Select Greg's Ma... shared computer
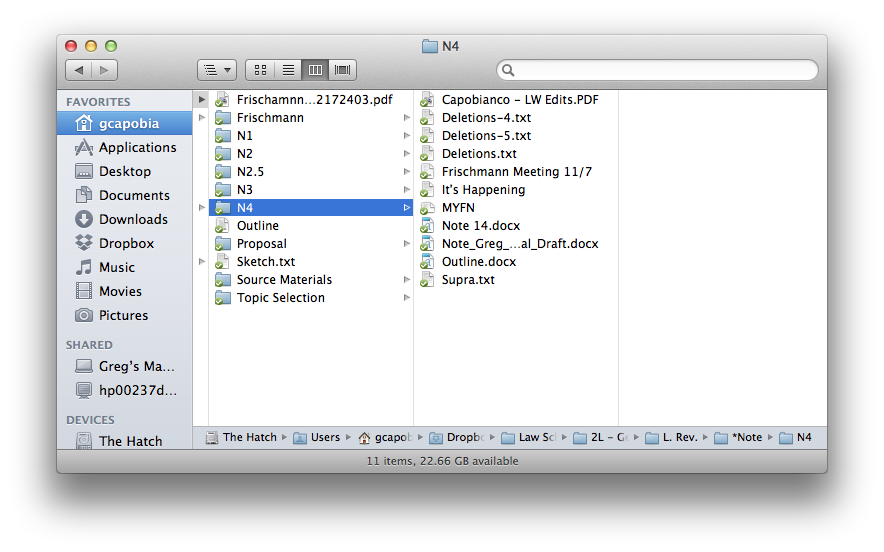The image size is (884, 552). pyautogui.click(x=125, y=366)
